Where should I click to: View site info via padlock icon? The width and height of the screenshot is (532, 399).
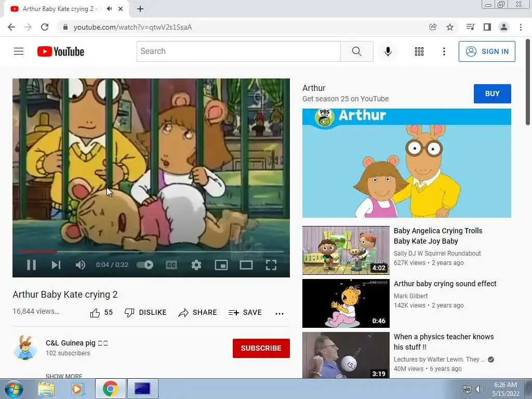point(65,27)
